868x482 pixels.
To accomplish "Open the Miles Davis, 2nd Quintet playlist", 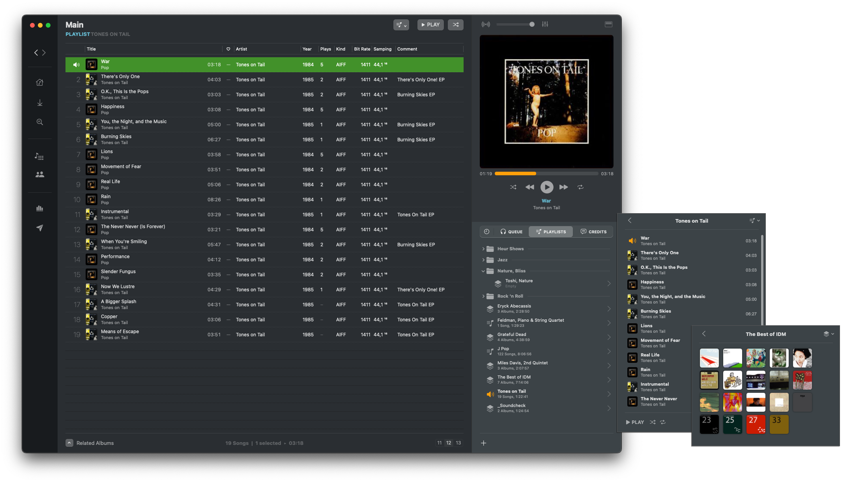I will [x=546, y=366].
